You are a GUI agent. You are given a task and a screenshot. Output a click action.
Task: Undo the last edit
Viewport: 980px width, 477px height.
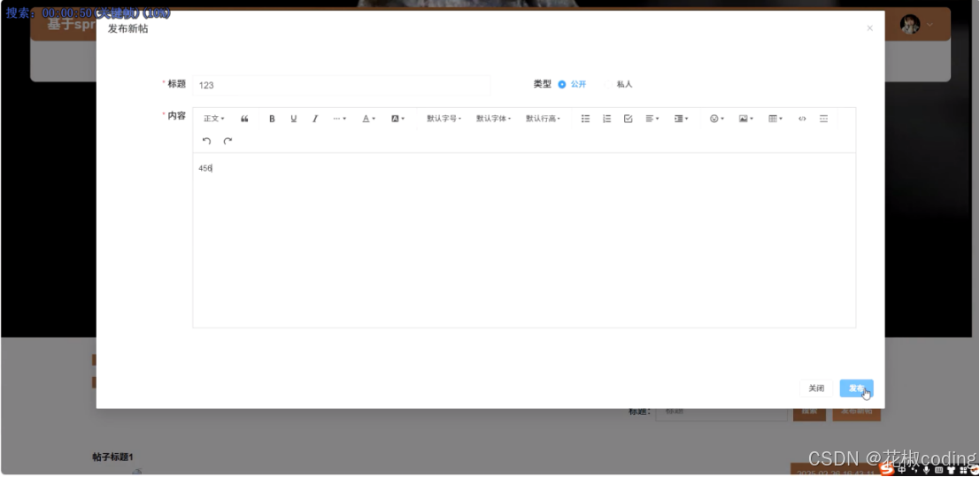point(207,142)
